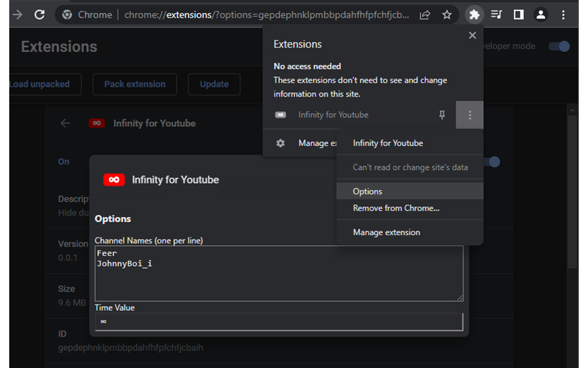The image size is (588, 368).
Task: Open the three-dot menu for Infinity for Youtube
Action: coord(469,115)
